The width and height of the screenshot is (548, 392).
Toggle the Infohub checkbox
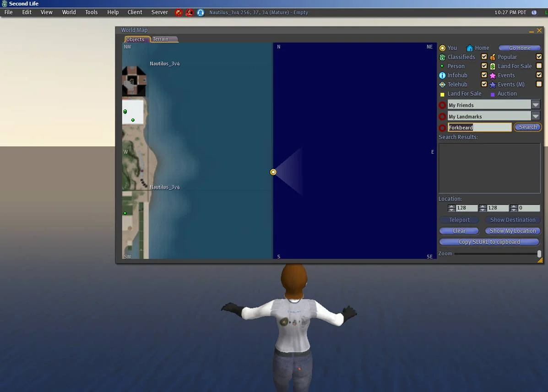(x=484, y=75)
